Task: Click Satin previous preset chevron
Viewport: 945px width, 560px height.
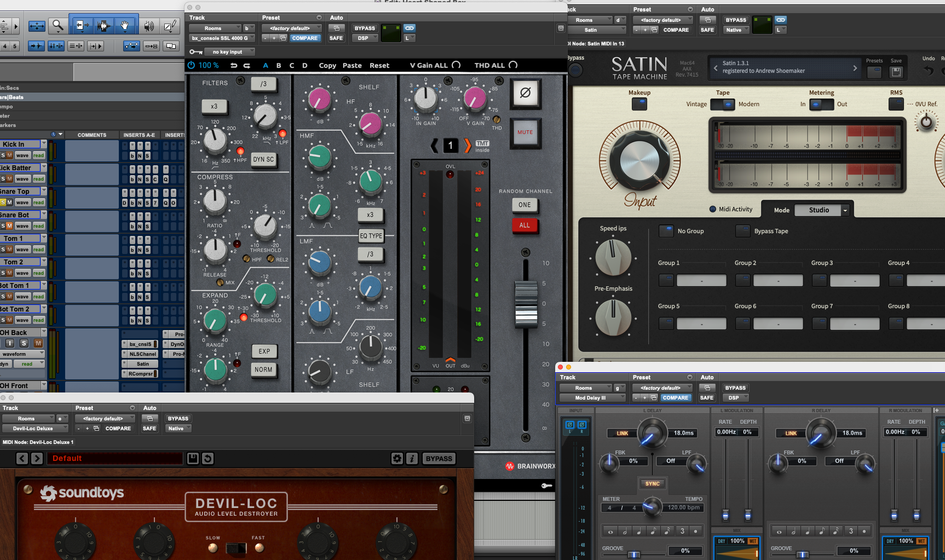Action: click(716, 68)
